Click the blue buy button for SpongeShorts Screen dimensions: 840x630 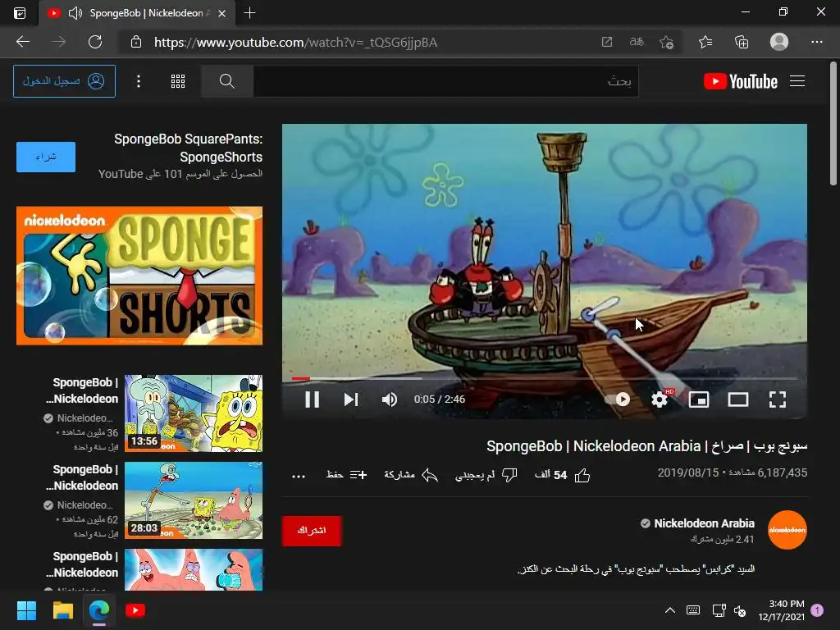coord(46,157)
